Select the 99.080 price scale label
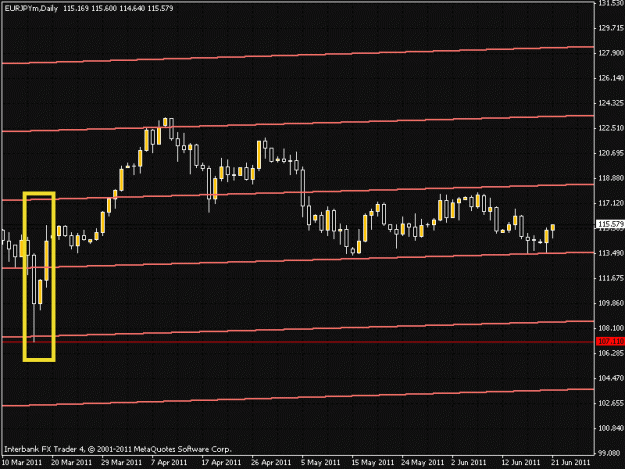Image resolution: width=625 pixels, height=469 pixels. [x=611, y=453]
